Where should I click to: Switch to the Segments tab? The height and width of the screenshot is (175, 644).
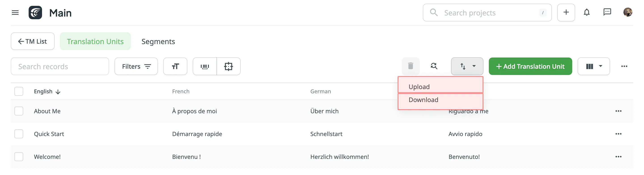pos(158,42)
